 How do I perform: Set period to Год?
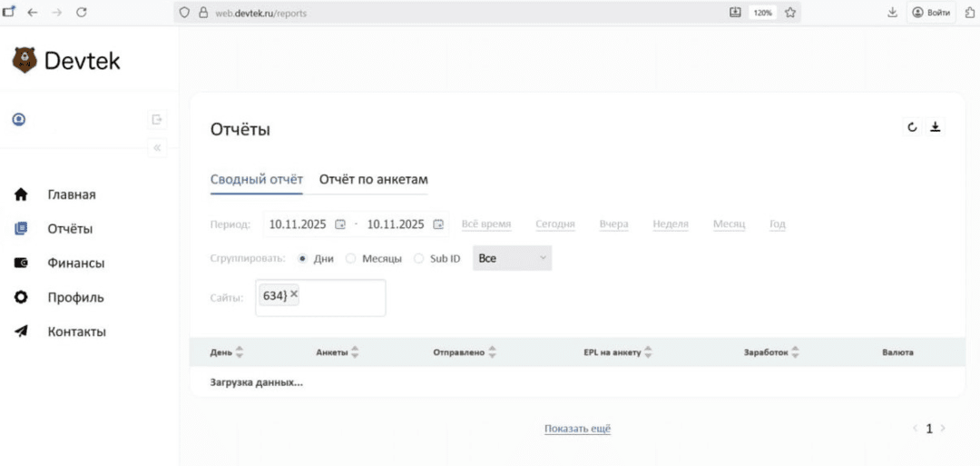coord(778,224)
